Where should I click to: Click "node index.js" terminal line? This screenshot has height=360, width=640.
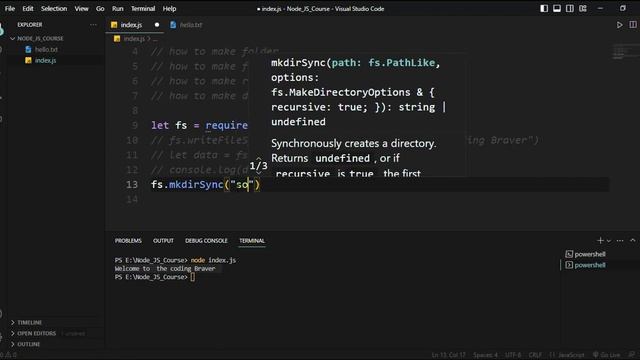[x=213, y=260]
